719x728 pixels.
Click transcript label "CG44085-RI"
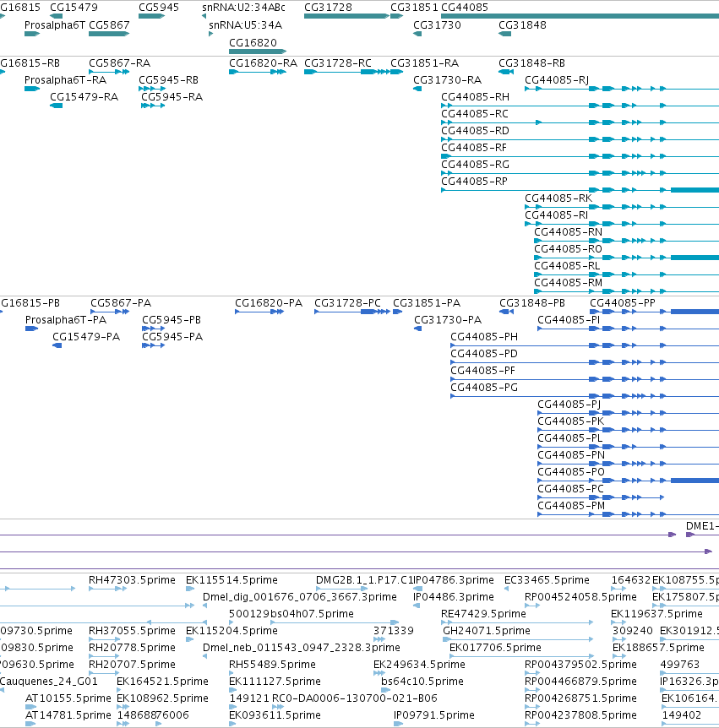point(557,215)
